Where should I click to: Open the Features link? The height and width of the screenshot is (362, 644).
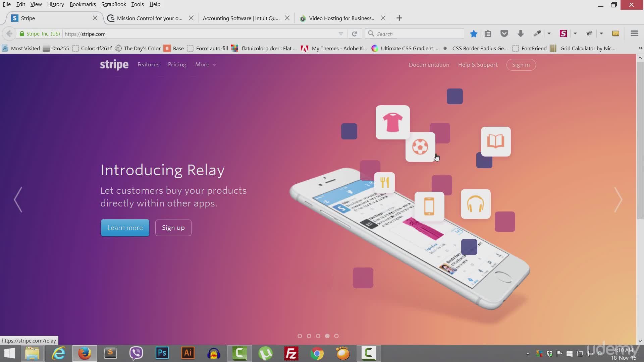[148, 64]
